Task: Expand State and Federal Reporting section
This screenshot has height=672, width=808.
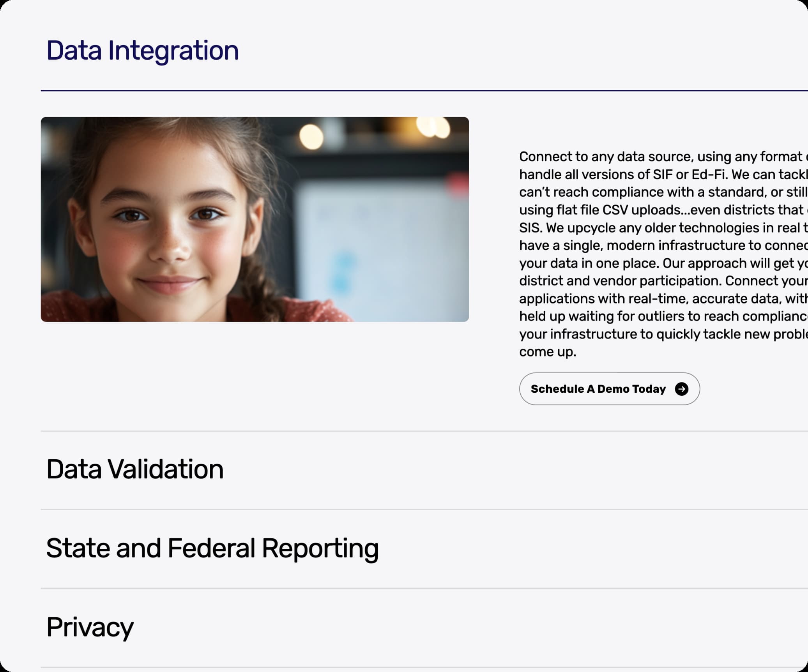Action: [x=212, y=548]
